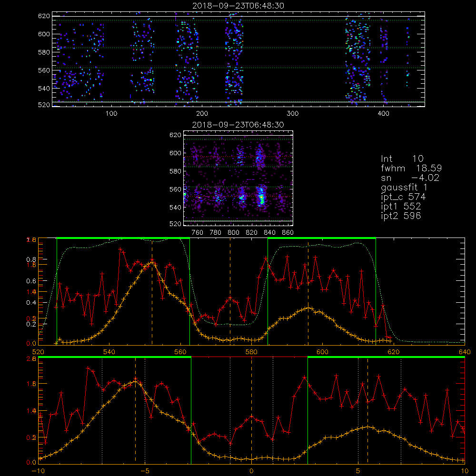Viewport: 476px width, 476px height.
Task: Click the top spectral image panel
Action: pyautogui.click(x=238, y=59)
